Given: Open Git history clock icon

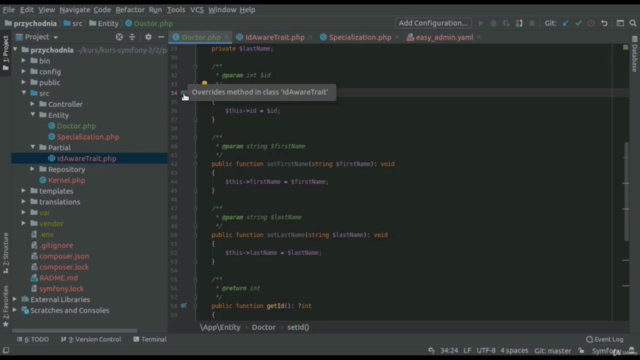Looking at the screenshot, I should [x=591, y=23].
